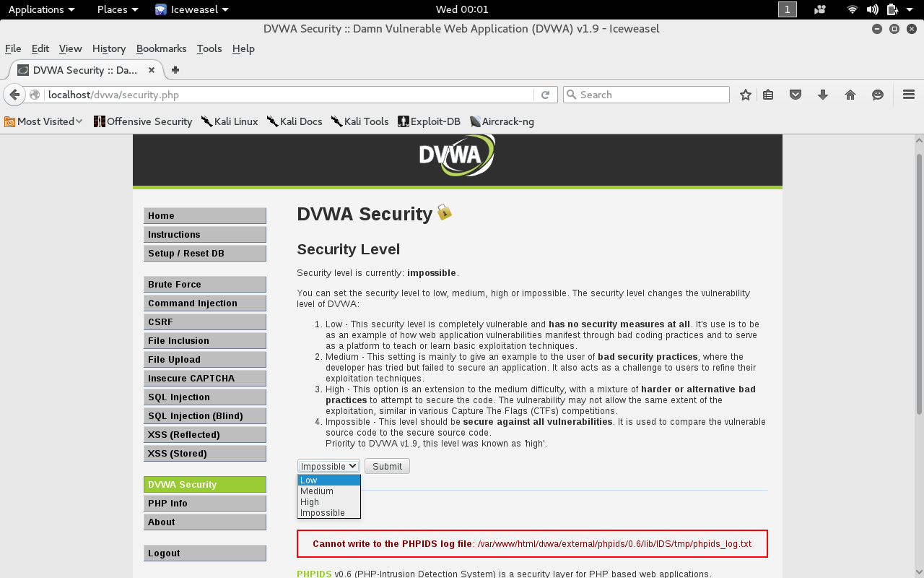This screenshot has width=924, height=578.
Task: Open the CSRF module
Action: [205, 322]
